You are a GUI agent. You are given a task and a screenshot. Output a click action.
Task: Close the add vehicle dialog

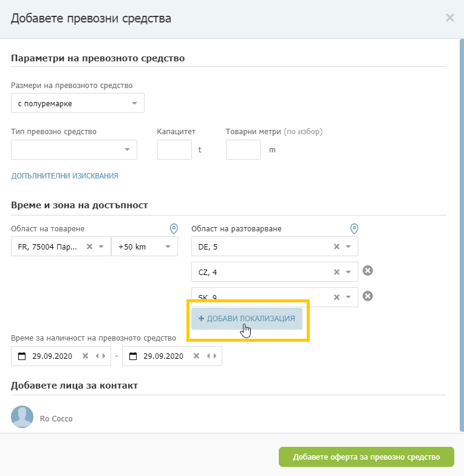pyautogui.click(x=449, y=18)
